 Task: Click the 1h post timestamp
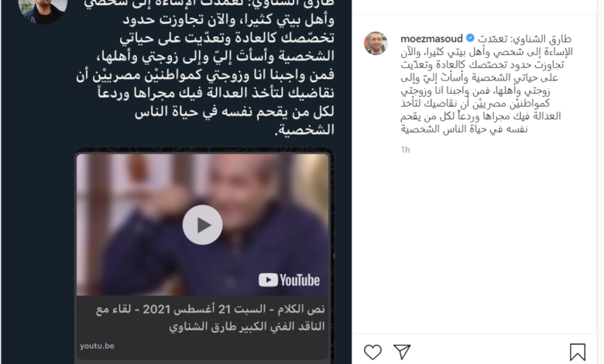(405, 149)
